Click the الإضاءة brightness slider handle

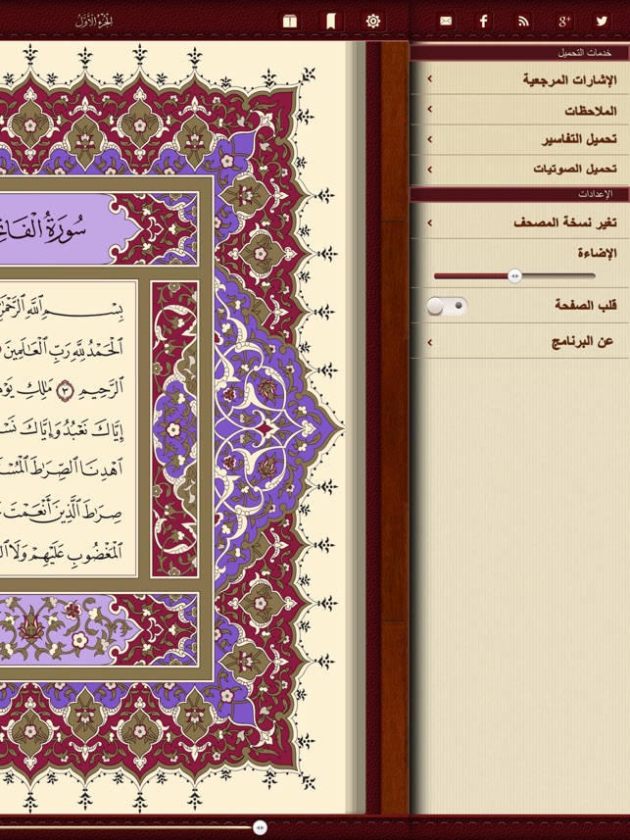coord(514,275)
